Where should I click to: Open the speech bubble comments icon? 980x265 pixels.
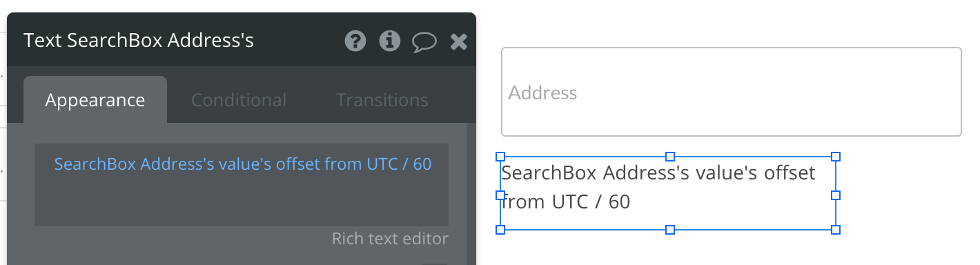424,42
